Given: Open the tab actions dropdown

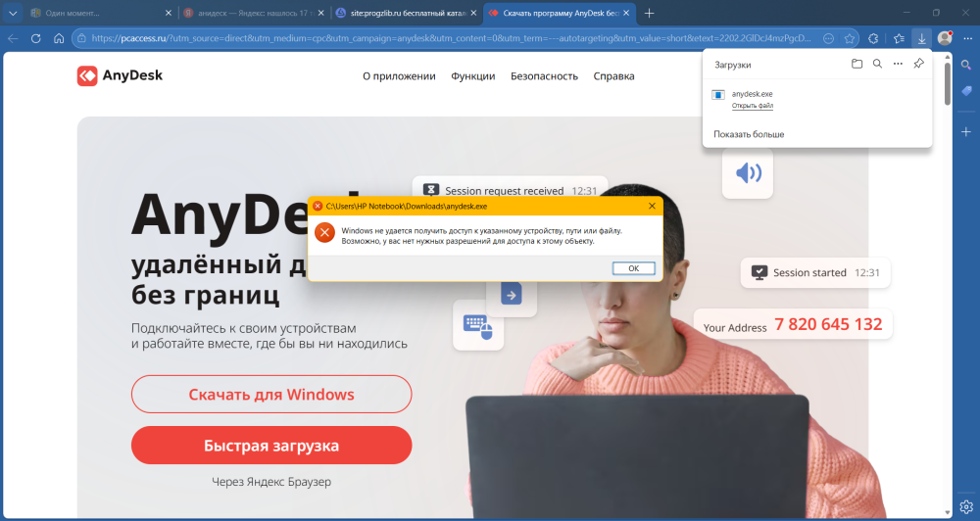Looking at the screenshot, I should (x=13, y=13).
